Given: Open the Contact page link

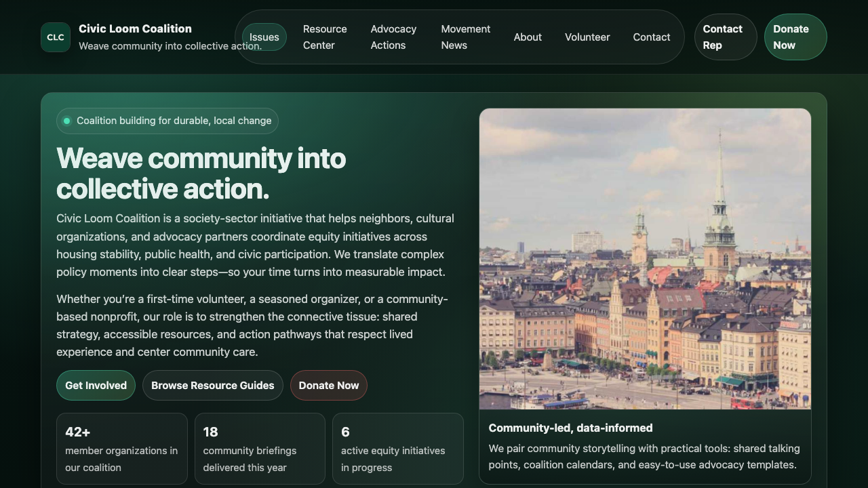Looking at the screenshot, I should [x=652, y=37].
